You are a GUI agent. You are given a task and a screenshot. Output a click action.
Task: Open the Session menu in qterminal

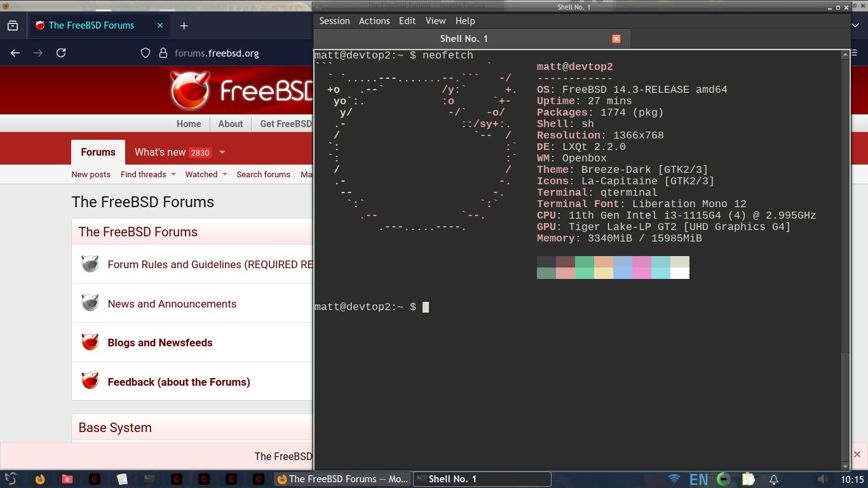point(334,21)
